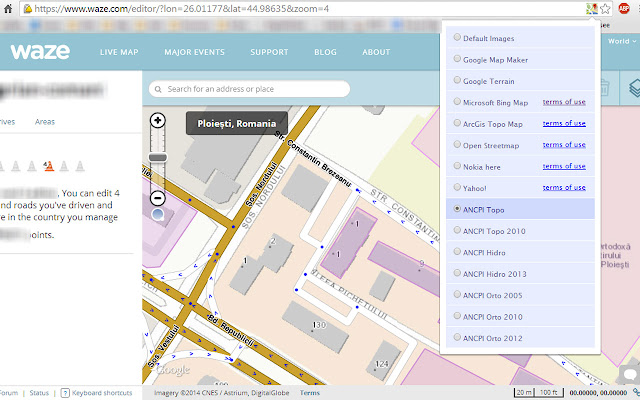Select ANCPI Orto 2010 option
Viewport: 640px width, 400px height.
[520, 317]
